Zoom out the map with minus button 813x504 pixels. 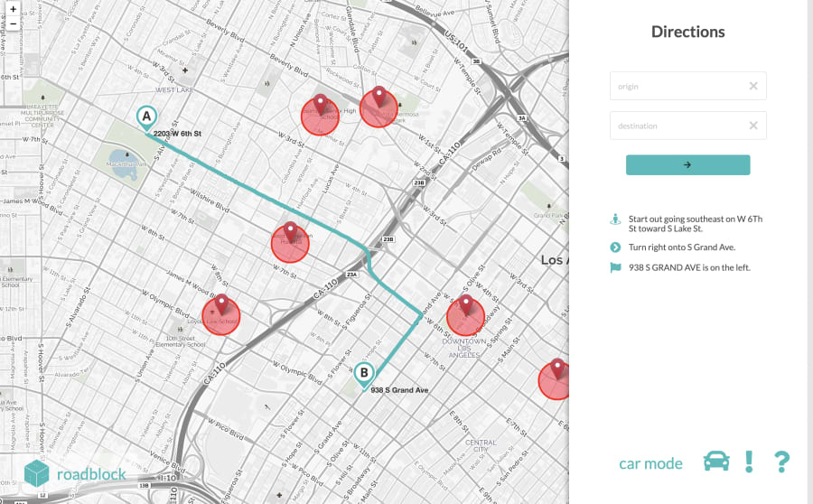pos(13,23)
